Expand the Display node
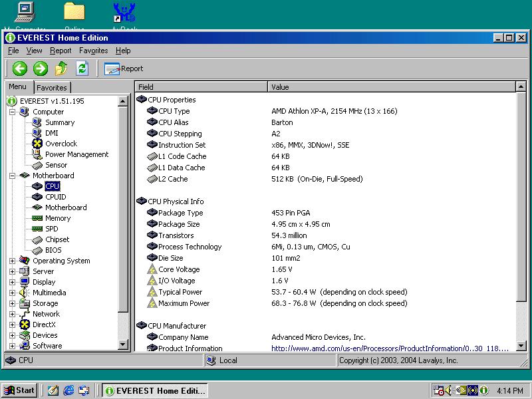Viewport: 532px width, 399px height. click(x=12, y=282)
